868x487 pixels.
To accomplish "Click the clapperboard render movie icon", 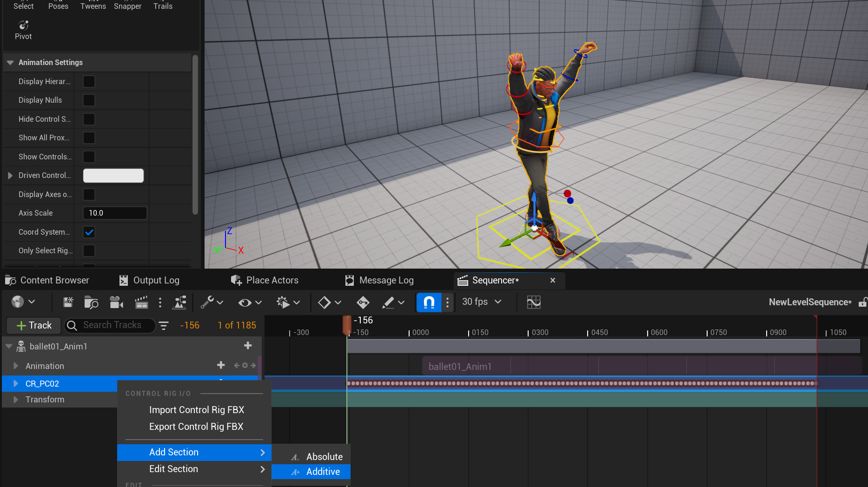I will (141, 303).
